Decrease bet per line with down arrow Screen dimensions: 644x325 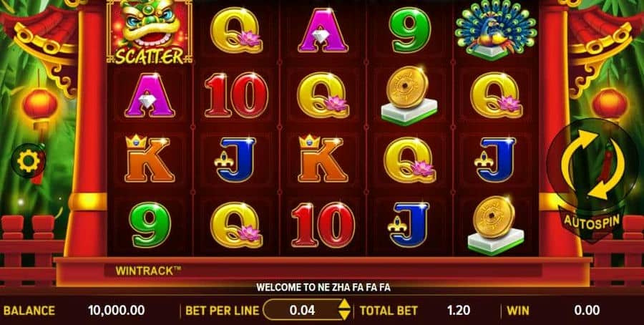[x=344, y=315]
